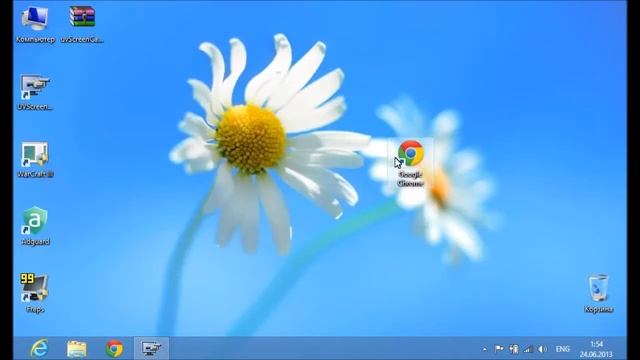Viewport: 640px width, 360px height.
Task: Switch to the screen recorder taskbar button
Action: [x=151, y=348]
